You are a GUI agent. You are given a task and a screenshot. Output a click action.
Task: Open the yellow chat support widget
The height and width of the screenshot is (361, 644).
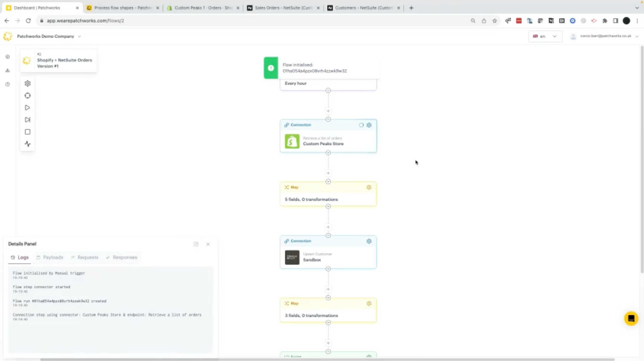click(631, 319)
